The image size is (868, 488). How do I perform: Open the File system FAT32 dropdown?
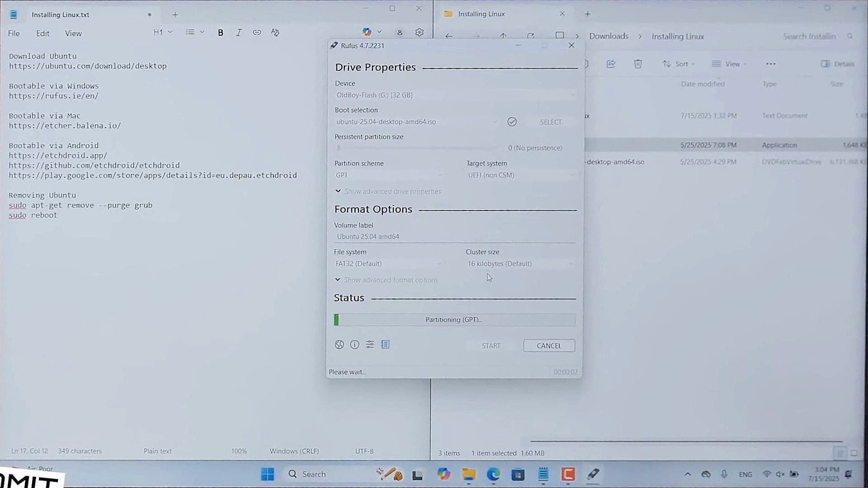(388, 264)
